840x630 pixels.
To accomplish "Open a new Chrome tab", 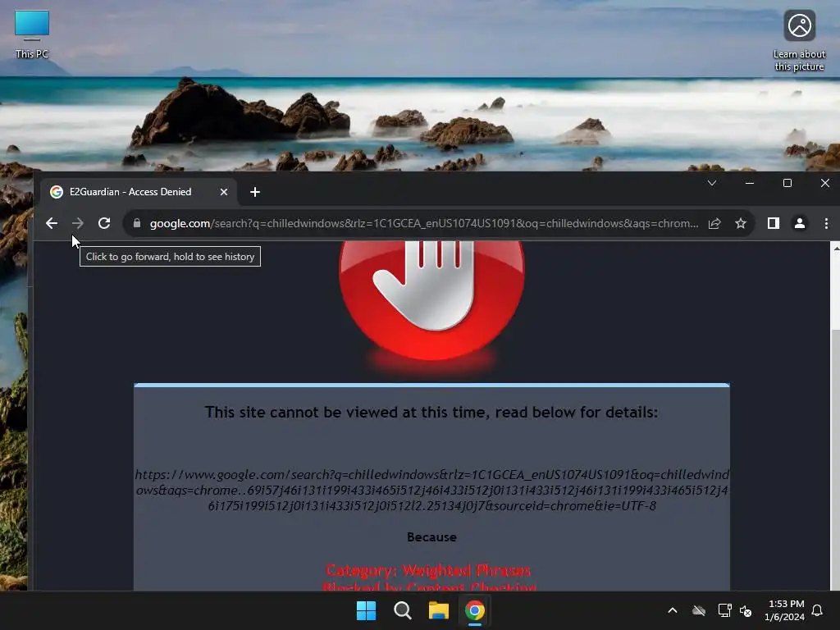I will (255, 192).
